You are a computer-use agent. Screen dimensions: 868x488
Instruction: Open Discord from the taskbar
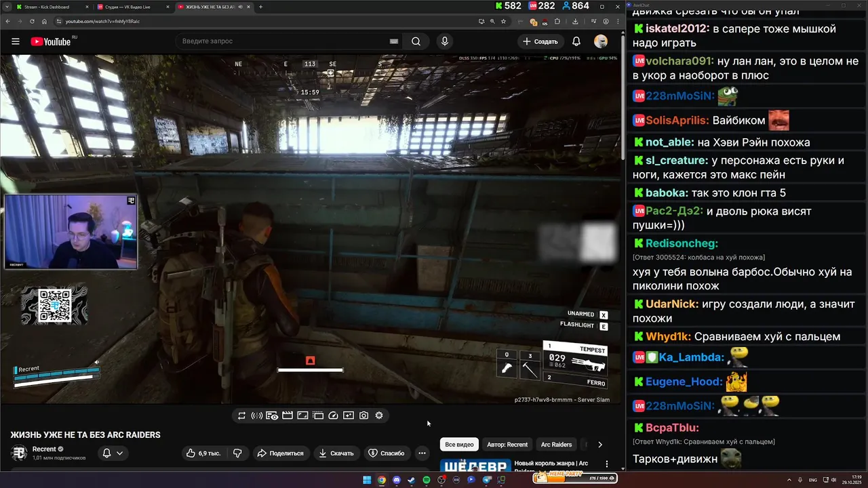(x=397, y=480)
